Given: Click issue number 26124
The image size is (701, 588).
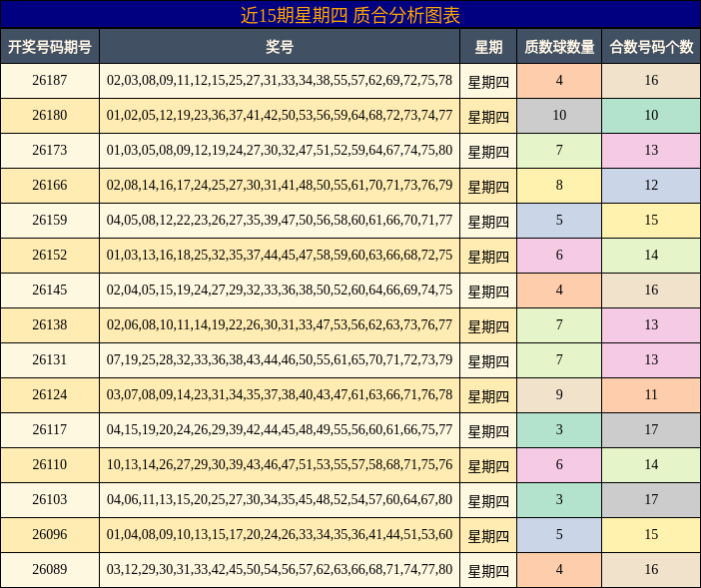Looking at the screenshot, I should 50,394.
